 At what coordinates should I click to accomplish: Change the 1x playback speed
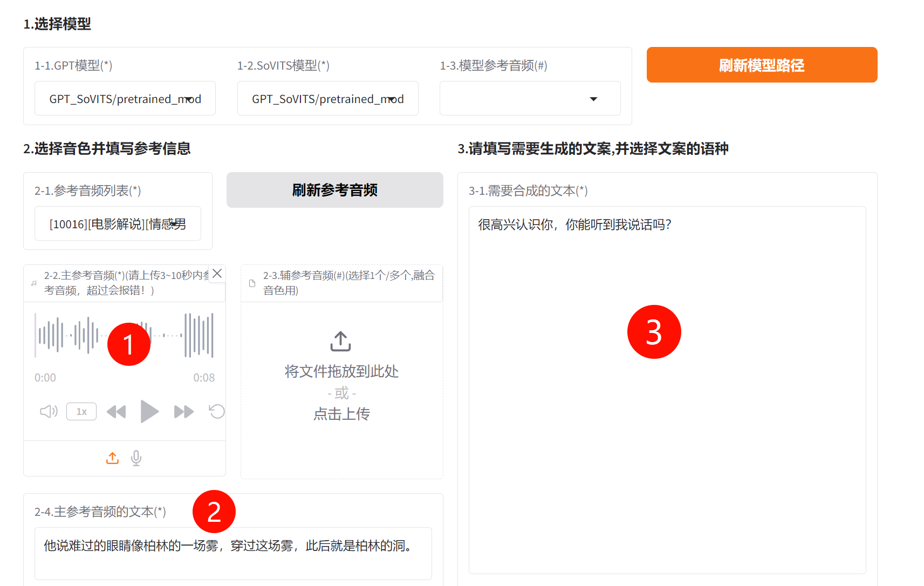click(81, 411)
